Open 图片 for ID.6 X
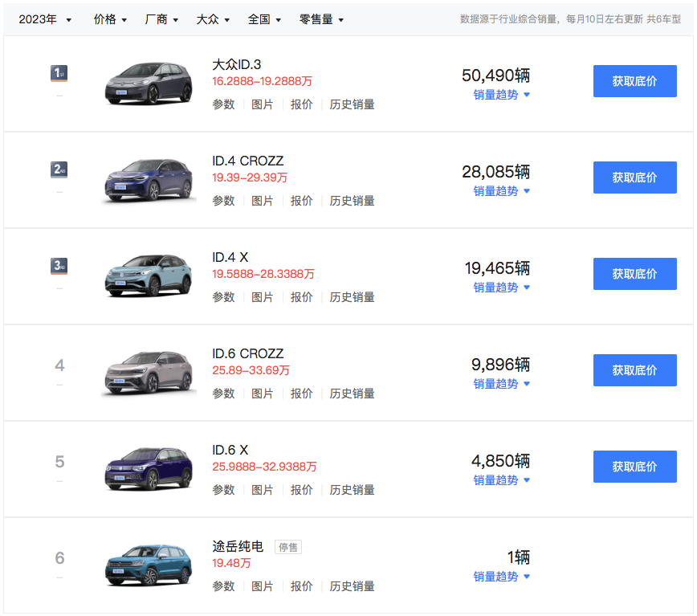This screenshot has width=697, height=616. coord(263,490)
